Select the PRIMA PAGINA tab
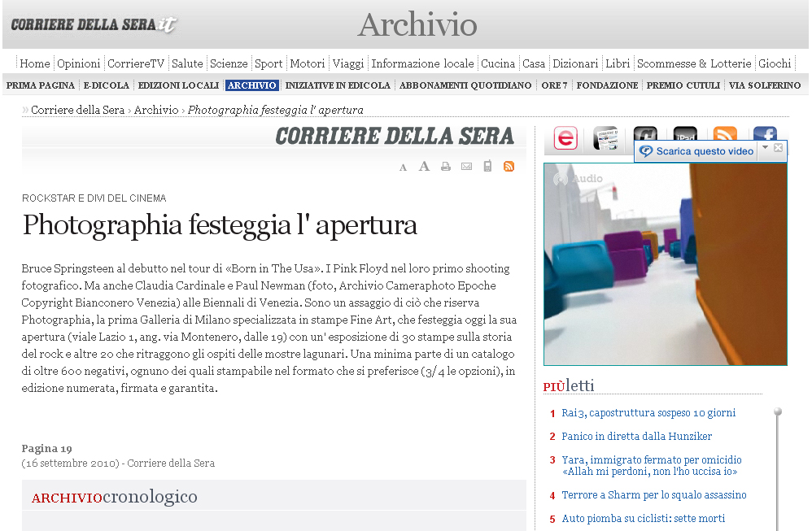 click(x=41, y=85)
